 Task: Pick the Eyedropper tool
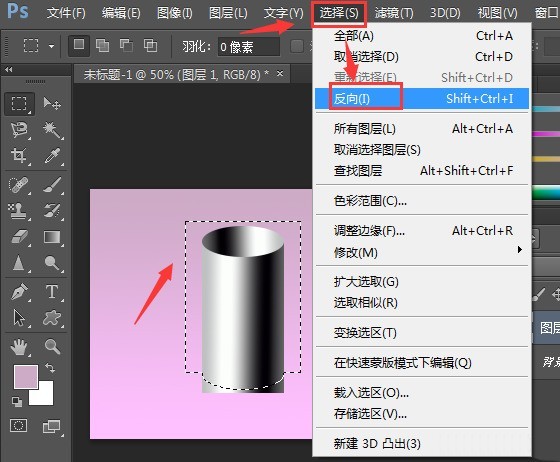pyautogui.click(x=52, y=156)
